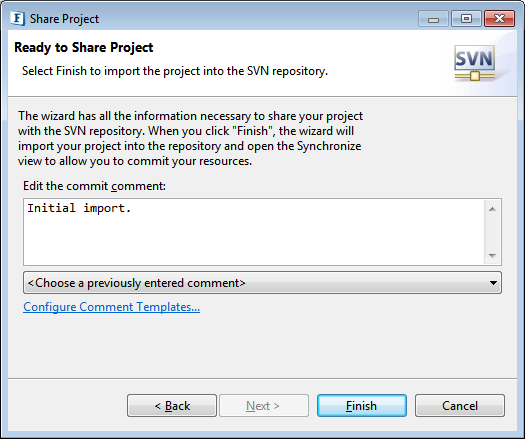Click the greyed-out Next button
The image size is (525, 439).
[264, 406]
